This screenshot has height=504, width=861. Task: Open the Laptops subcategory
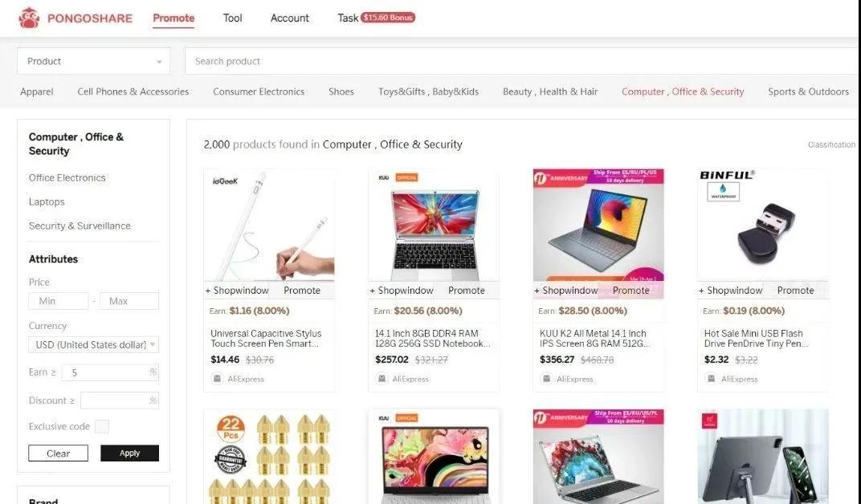(x=47, y=201)
